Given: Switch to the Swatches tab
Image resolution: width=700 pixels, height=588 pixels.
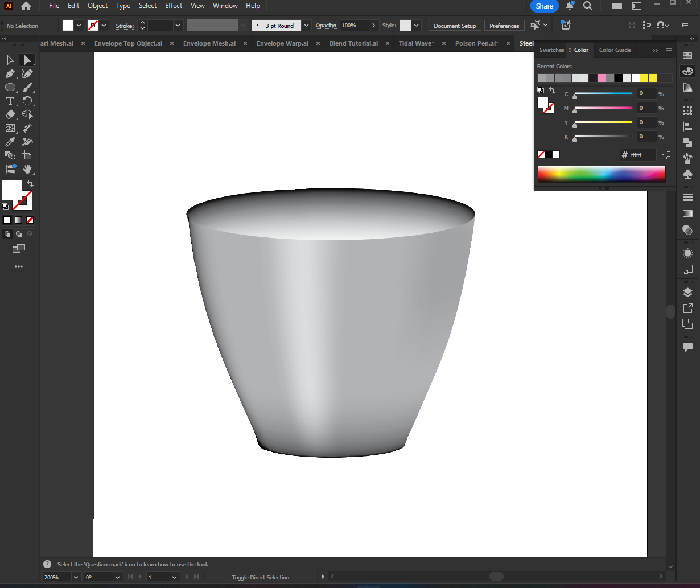Looking at the screenshot, I should [551, 50].
